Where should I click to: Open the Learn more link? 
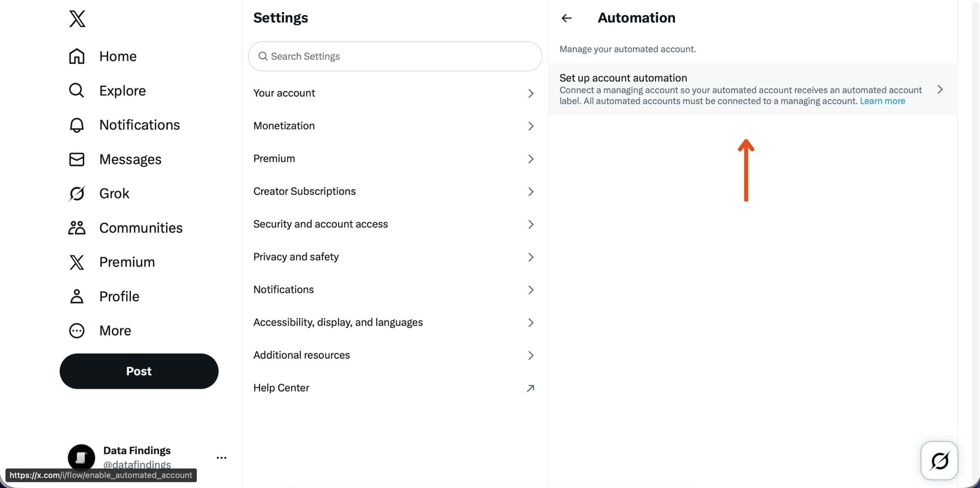tap(882, 101)
